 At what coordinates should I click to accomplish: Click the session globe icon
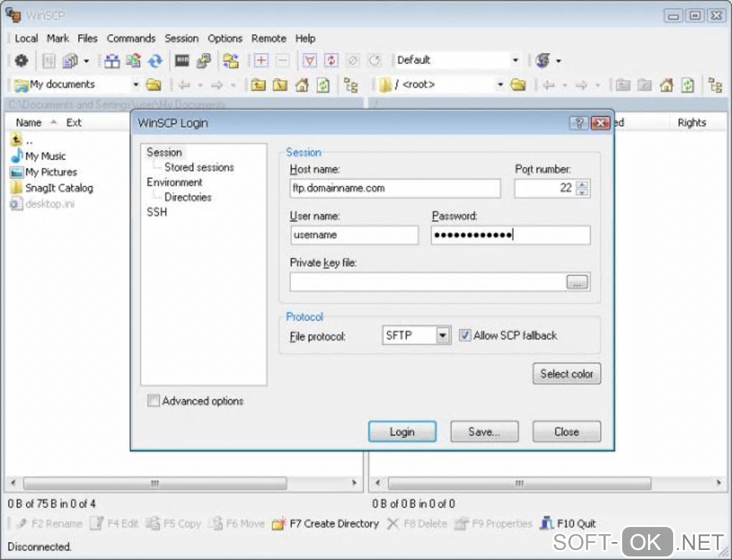coord(543,61)
